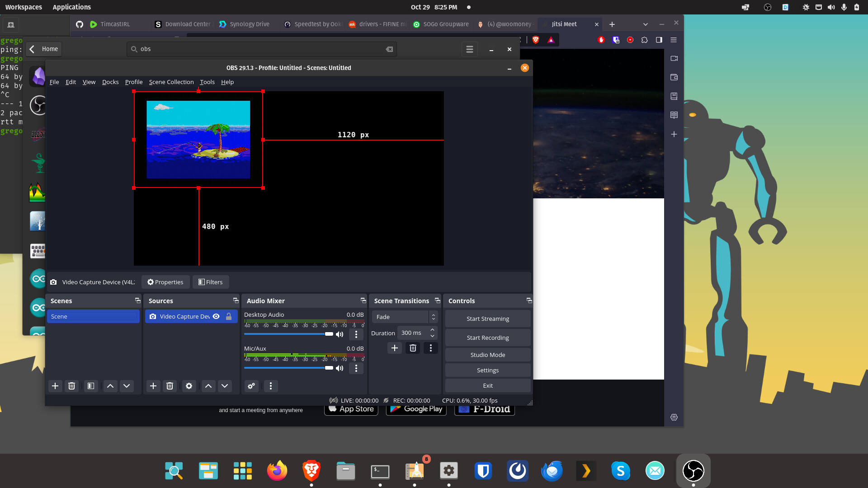This screenshot has height=488, width=868.
Task: Open advanced audio properties gears icon
Action: pos(251,386)
